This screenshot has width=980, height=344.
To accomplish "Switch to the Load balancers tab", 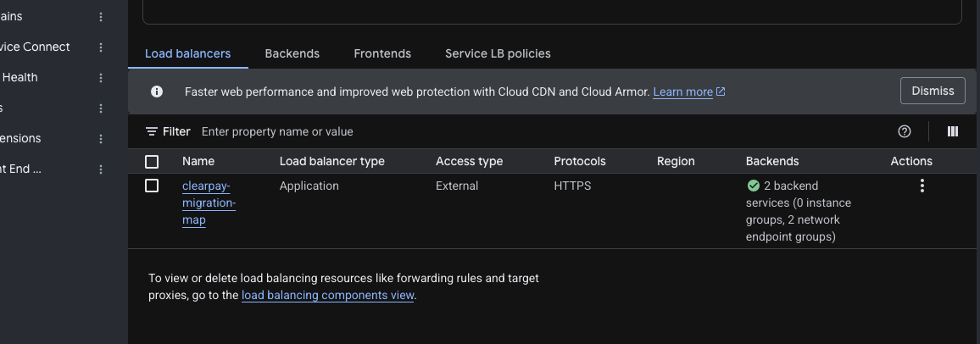I will (188, 53).
